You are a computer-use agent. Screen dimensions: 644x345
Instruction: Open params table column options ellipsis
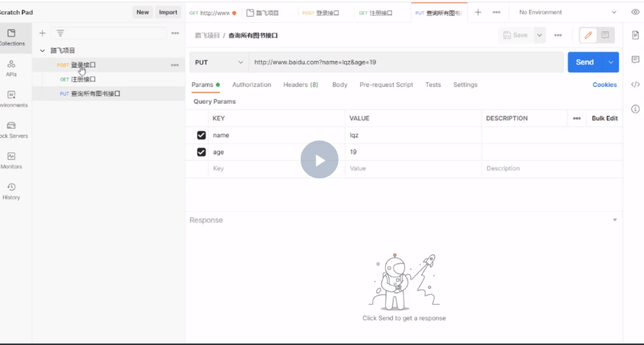[x=577, y=118]
